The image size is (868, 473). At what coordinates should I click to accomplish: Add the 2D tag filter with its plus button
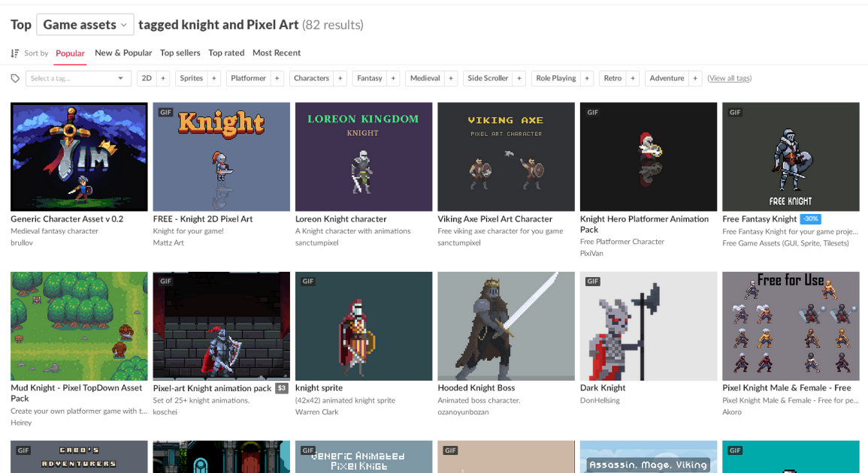click(163, 79)
